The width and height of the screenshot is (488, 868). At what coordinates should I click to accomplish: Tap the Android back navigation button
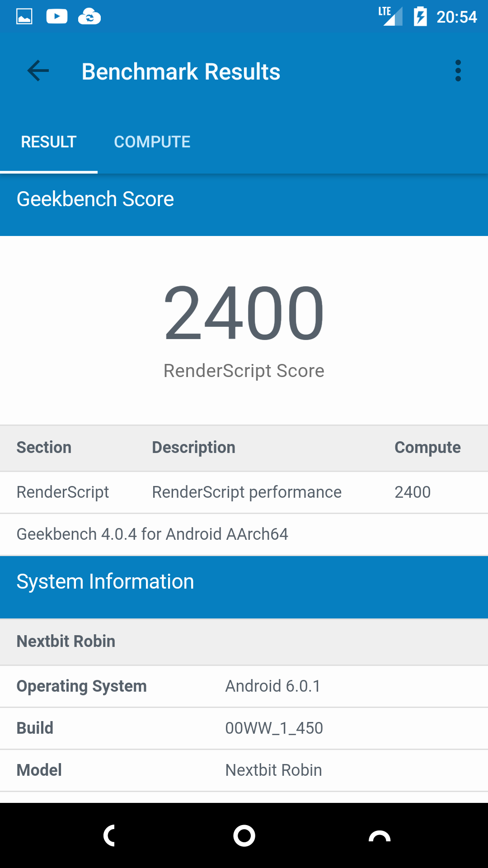(109, 835)
